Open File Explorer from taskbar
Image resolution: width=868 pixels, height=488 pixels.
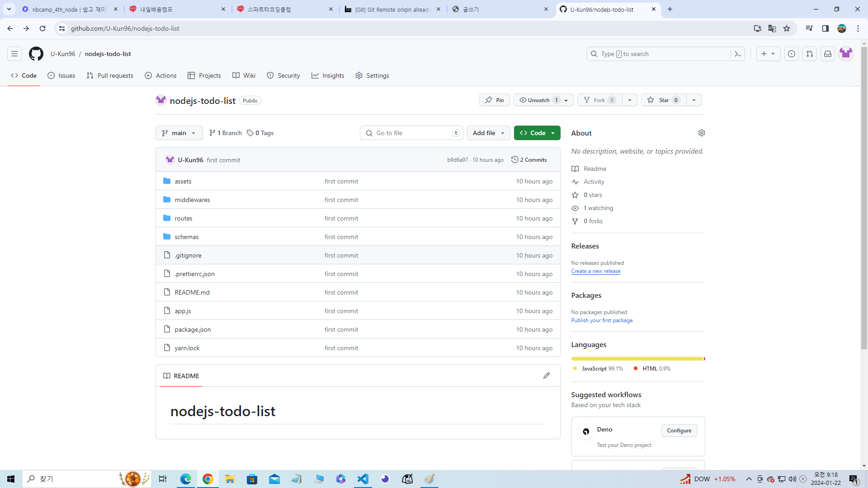pos(230,479)
